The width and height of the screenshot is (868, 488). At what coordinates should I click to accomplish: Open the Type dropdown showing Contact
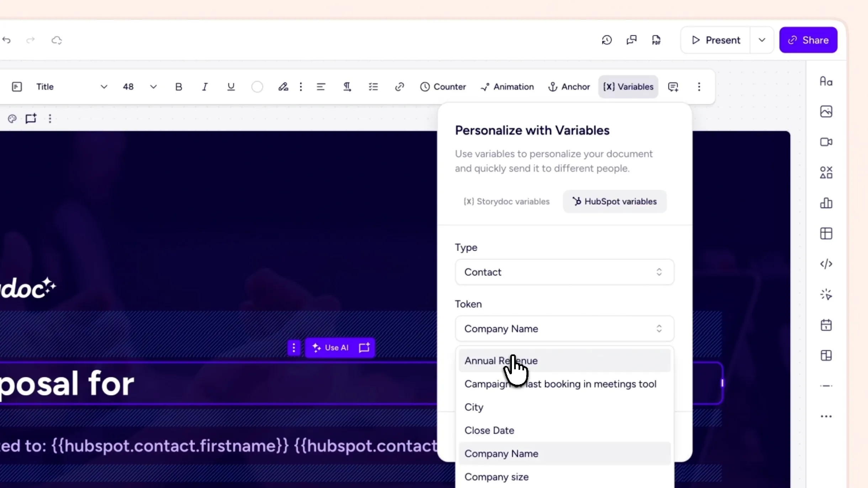point(565,272)
